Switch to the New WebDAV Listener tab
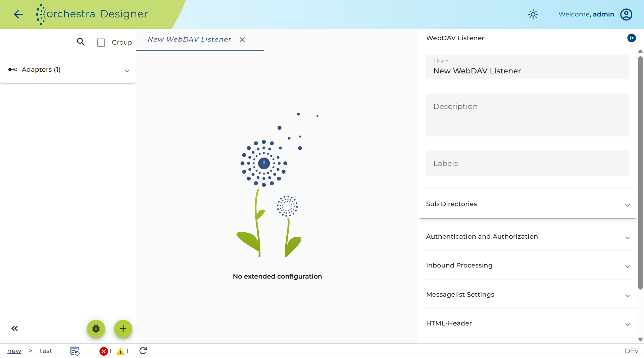Screen dimensions: 644x358 coord(189,40)
